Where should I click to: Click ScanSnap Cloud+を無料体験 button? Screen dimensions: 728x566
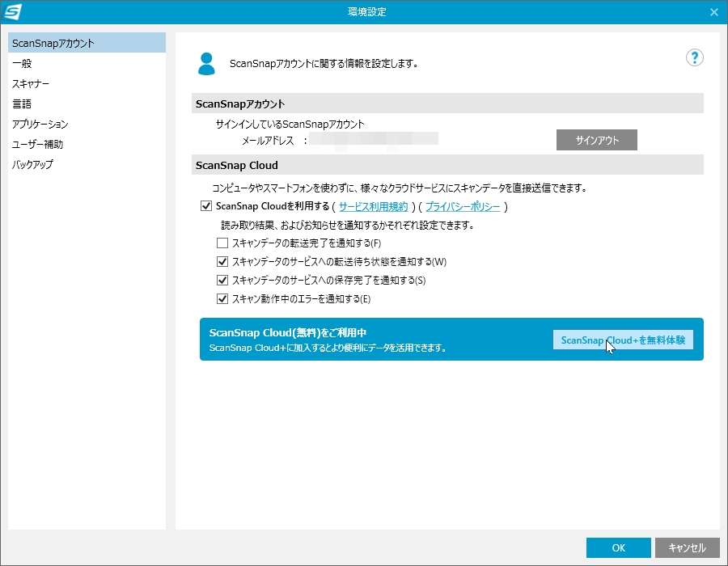pyautogui.click(x=623, y=340)
